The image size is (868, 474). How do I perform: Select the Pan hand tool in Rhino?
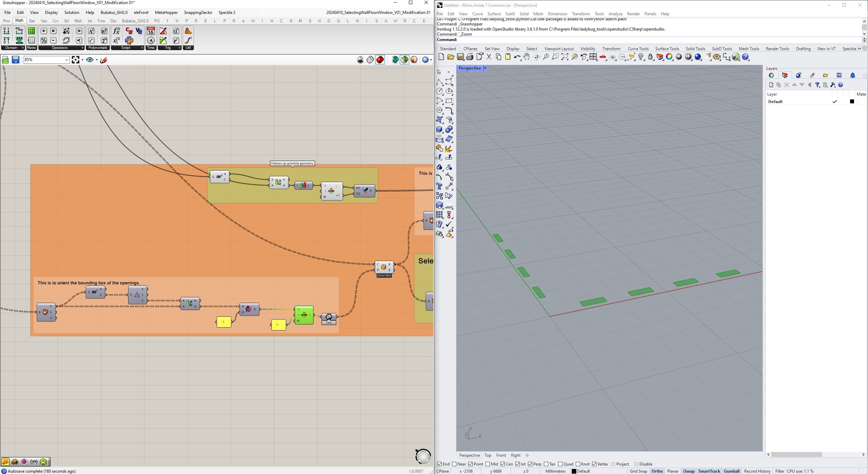tap(527, 57)
